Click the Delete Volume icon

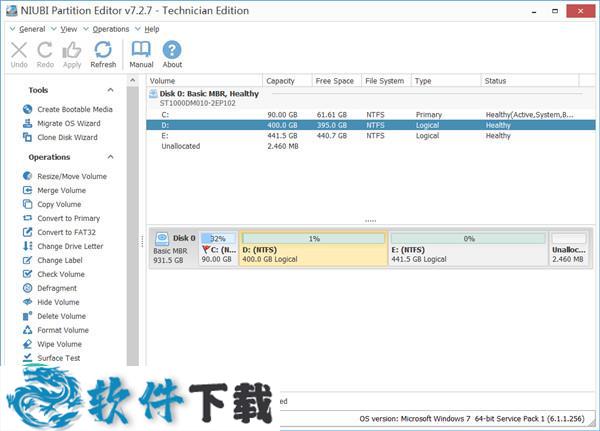pyautogui.click(x=28, y=316)
